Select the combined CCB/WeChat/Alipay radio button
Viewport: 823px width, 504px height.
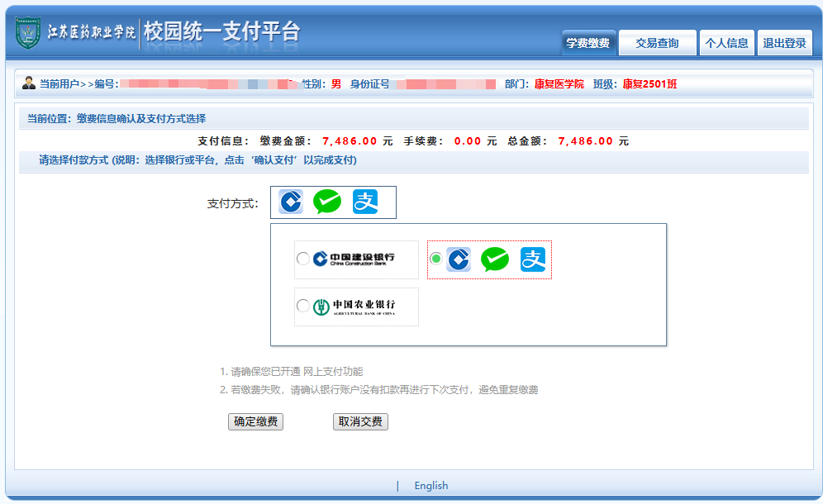[x=435, y=259]
